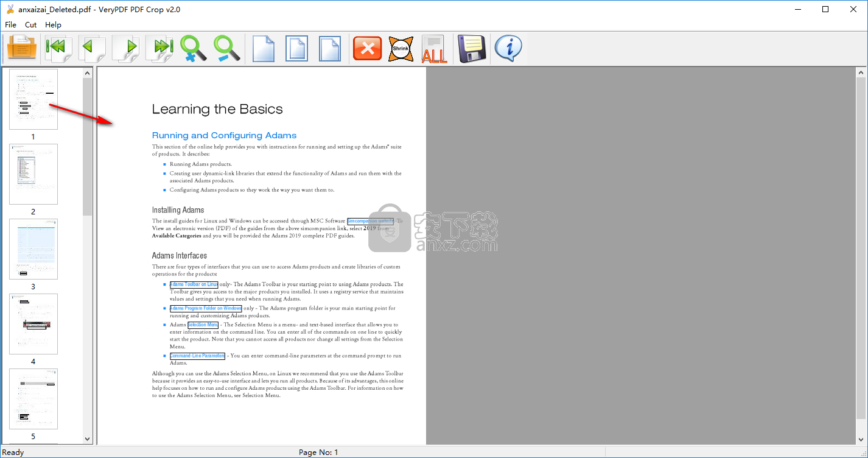Click the Installing Adams heading

[178, 210]
